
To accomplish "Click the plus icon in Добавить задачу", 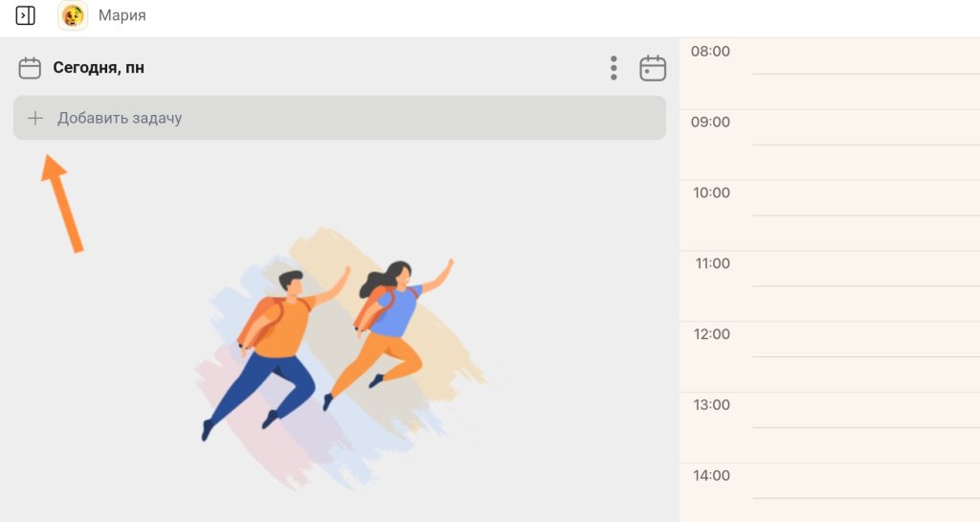I will click(35, 118).
